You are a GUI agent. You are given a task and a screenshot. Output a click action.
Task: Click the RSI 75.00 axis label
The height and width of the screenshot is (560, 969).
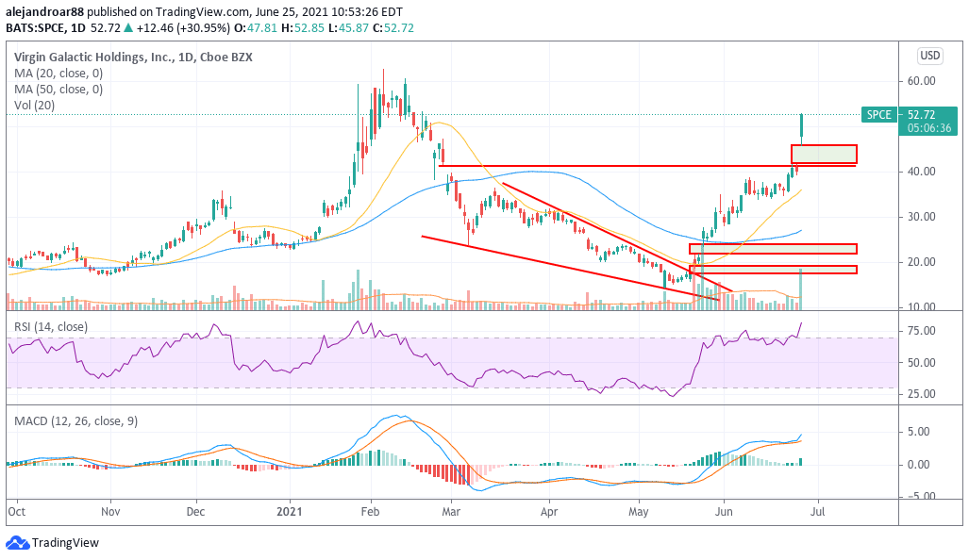coord(921,331)
